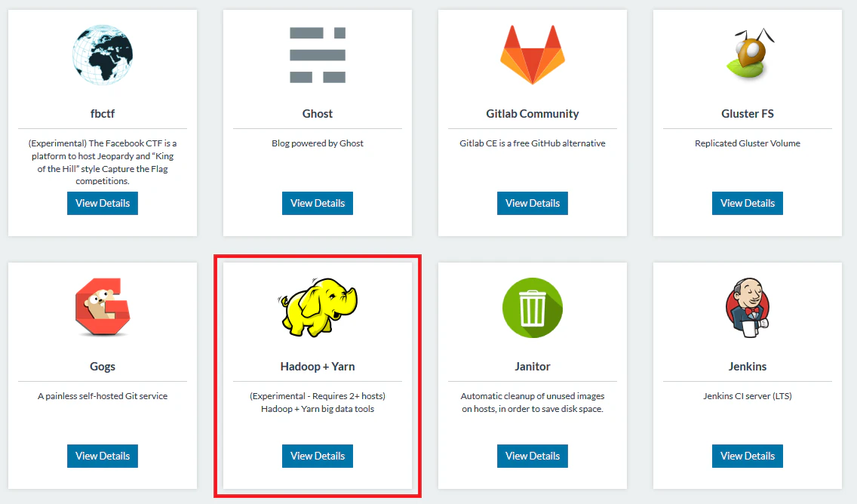Click "Jenkins CI server (LTS)" description

748,396
